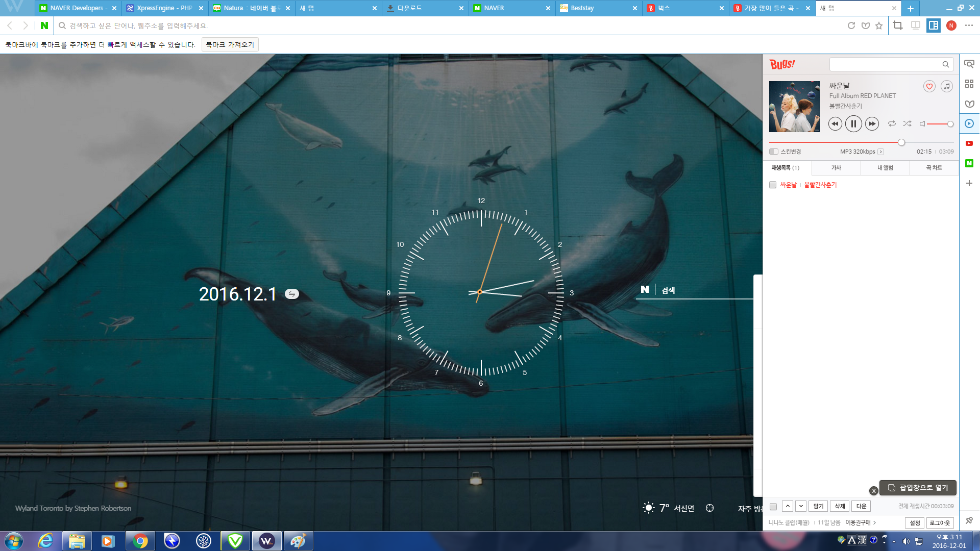Skip to previous track in Bugs player

pos(835,124)
